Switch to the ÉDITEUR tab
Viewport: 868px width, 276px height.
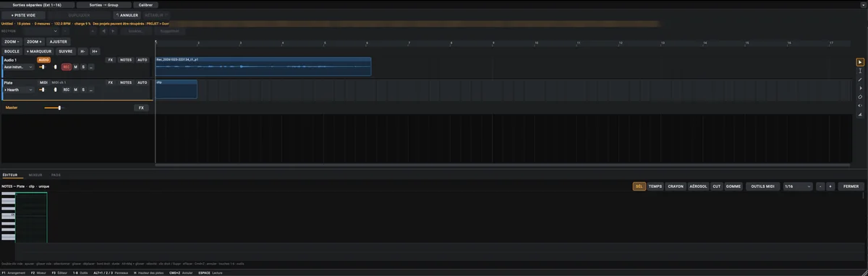click(x=10, y=175)
